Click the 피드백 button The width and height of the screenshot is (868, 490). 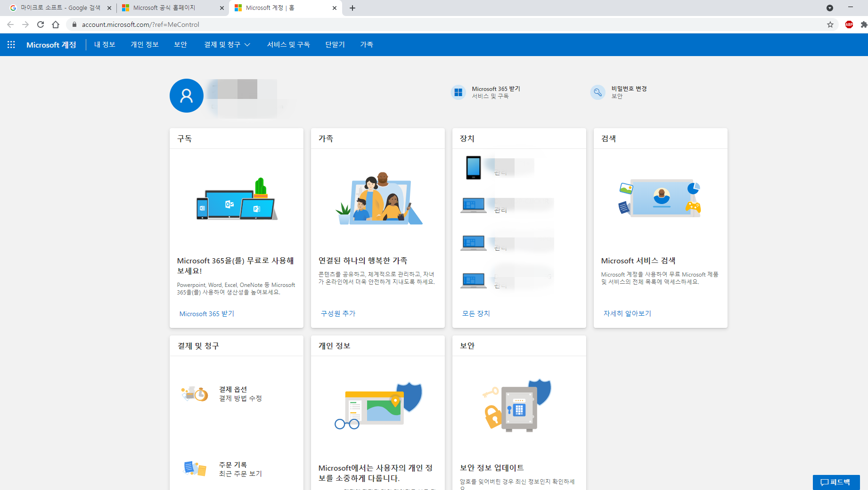click(x=836, y=482)
